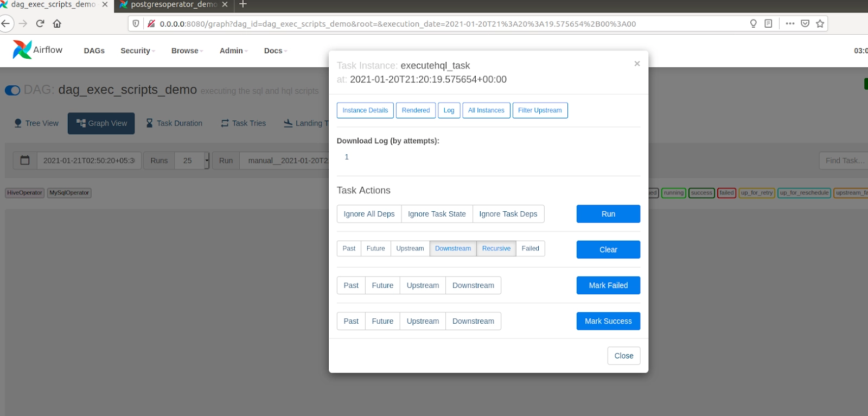The width and height of the screenshot is (868, 416).
Task: Toggle Ignore All Deps option
Action: pyautogui.click(x=369, y=214)
